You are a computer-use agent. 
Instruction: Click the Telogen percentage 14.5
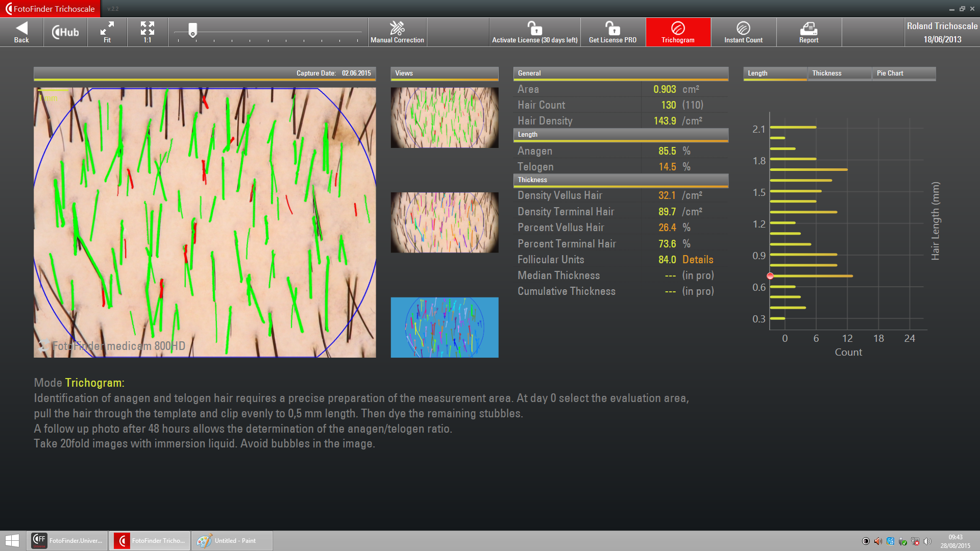667,167
